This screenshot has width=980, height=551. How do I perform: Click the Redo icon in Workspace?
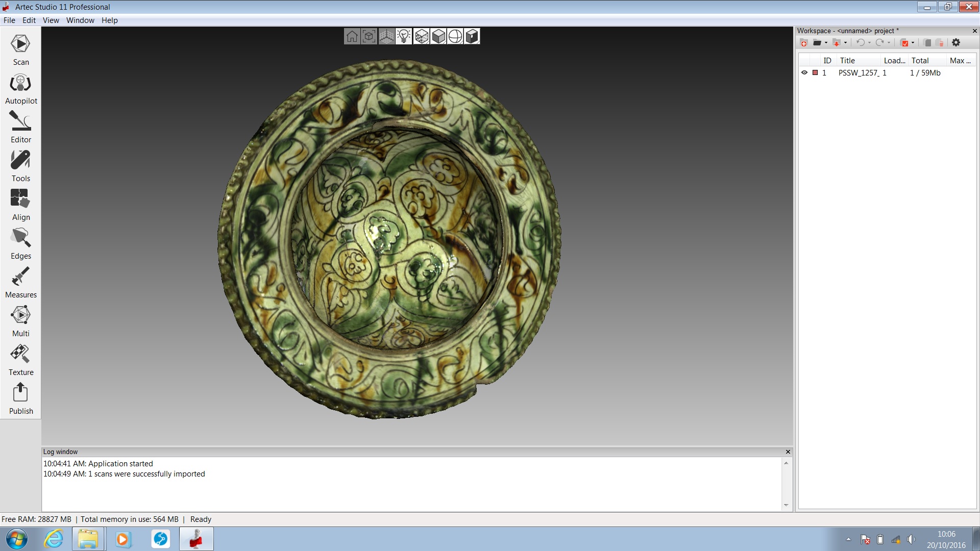(x=880, y=43)
